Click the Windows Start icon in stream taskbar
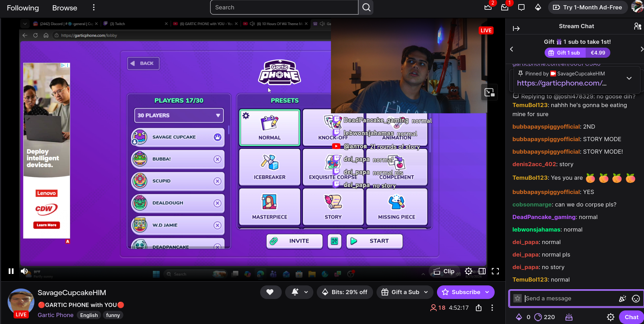 [x=156, y=274]
